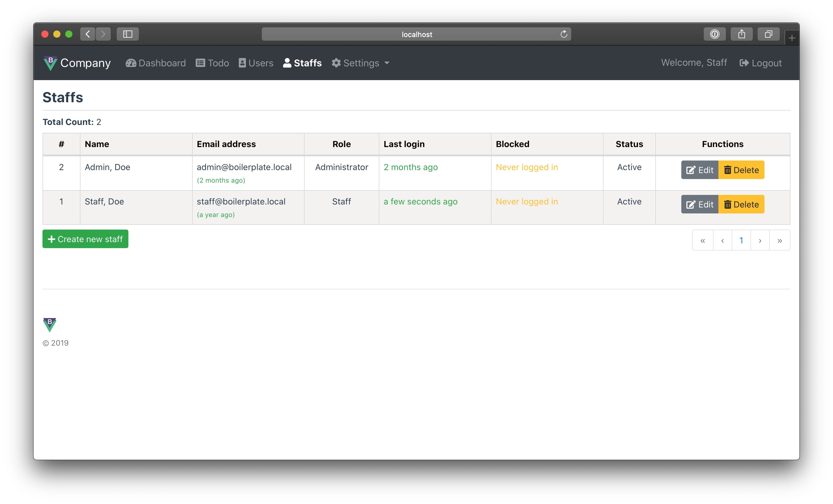This screenshot has height=504, width=833.
Task: Log out using the Logout link
Action: coord(760,63)
